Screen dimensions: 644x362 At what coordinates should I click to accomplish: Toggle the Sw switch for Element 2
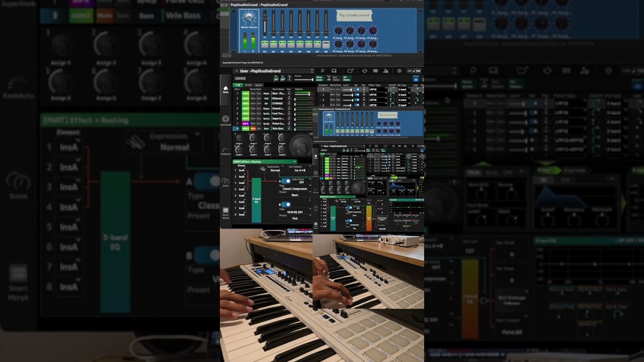coord(357,95)
